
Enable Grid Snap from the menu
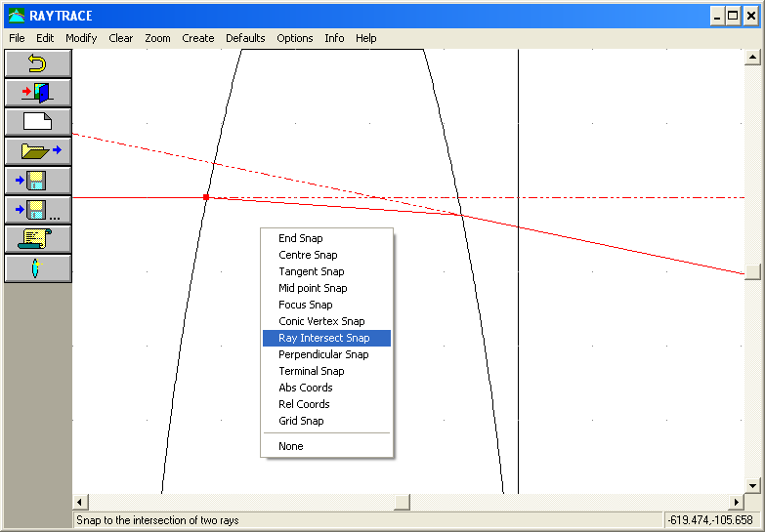pos(326,421)
